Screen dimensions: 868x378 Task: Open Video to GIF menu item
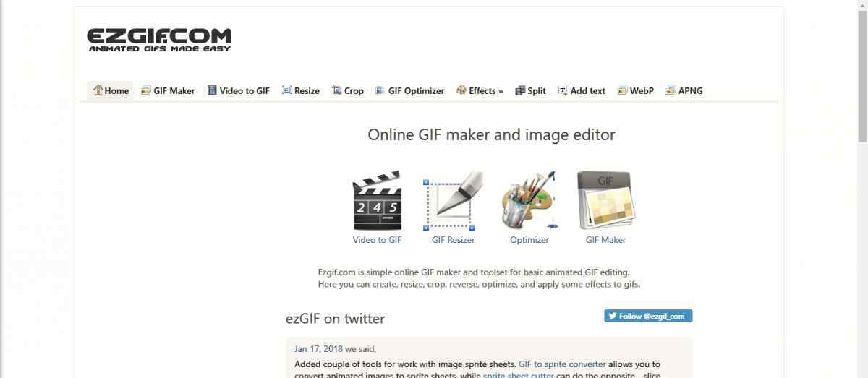click(239, 90)
